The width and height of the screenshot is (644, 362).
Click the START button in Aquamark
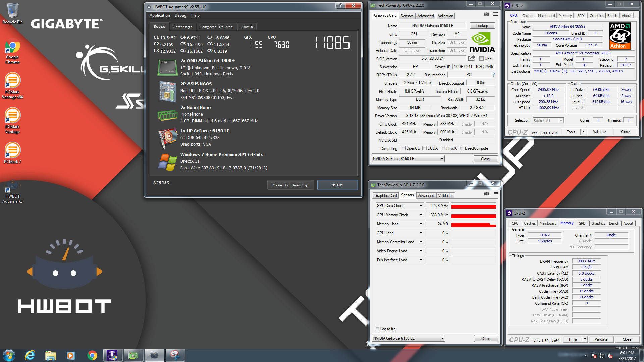coord(337,185)
